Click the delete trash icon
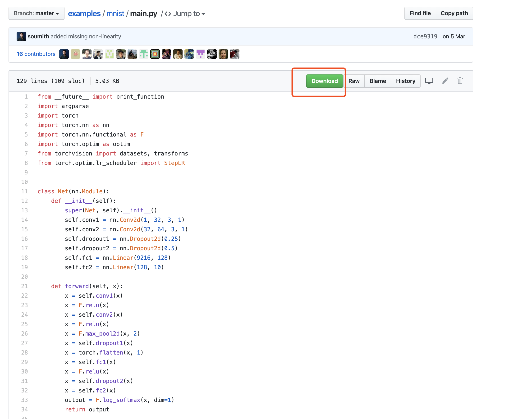Image resolution: width=532 pixels, height=419 pixels. point(460,81)
